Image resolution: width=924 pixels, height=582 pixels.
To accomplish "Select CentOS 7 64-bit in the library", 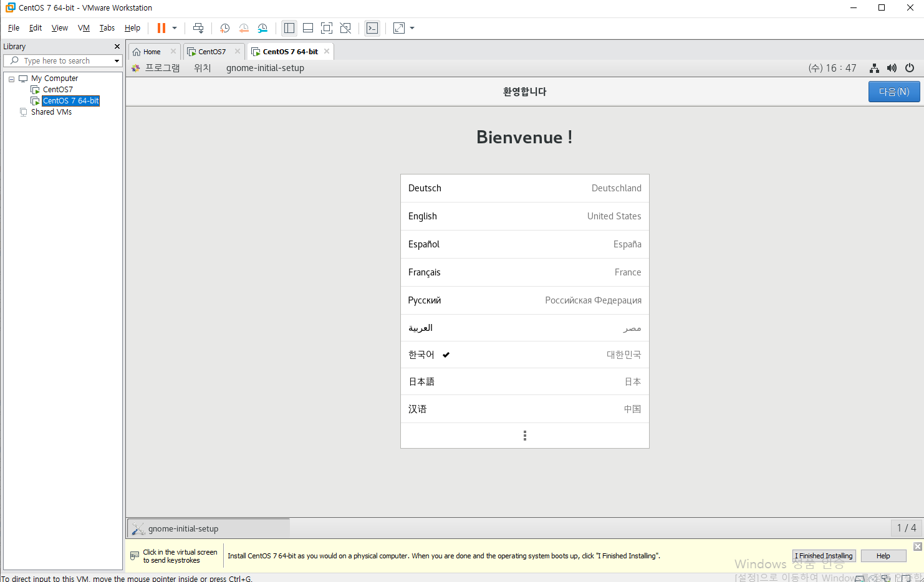I will [x=70, y=101].
